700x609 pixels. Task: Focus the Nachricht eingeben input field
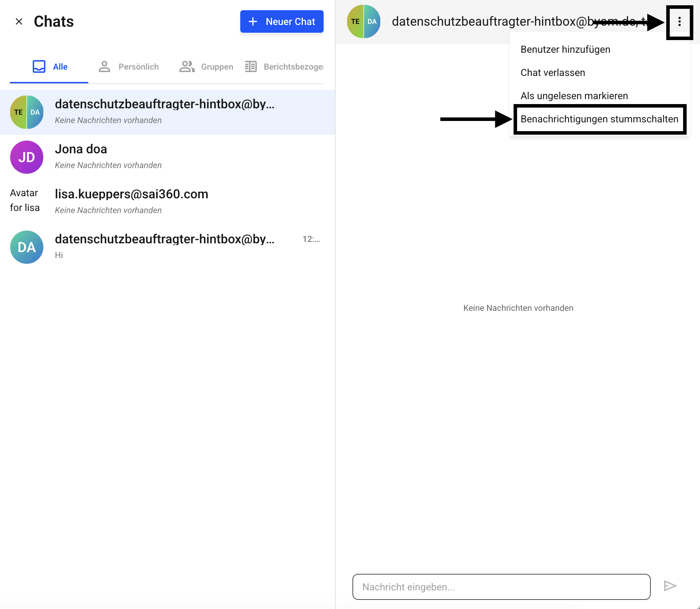[x=501, y=586]
